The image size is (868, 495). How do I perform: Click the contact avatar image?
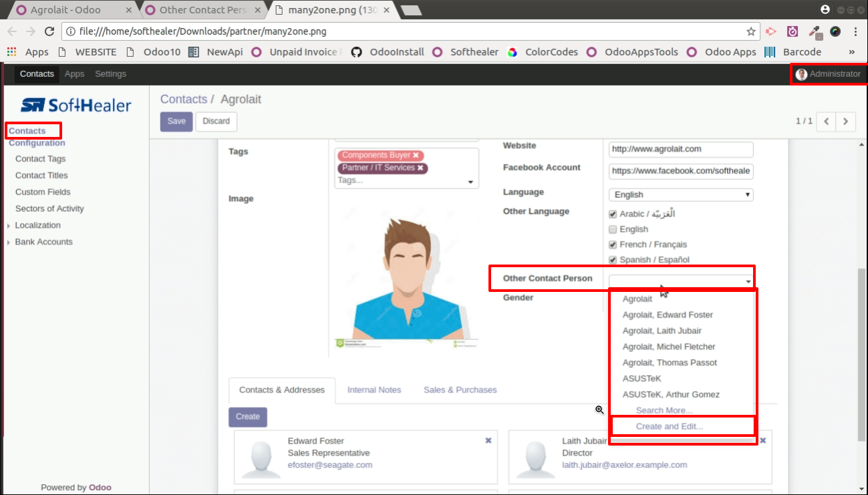406,277
